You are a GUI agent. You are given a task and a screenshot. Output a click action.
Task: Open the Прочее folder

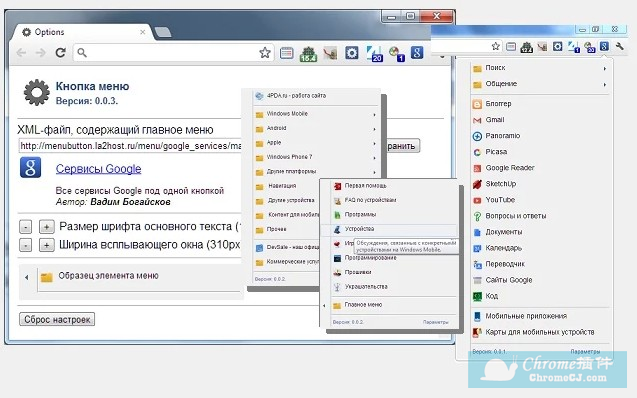coord(286,229)
